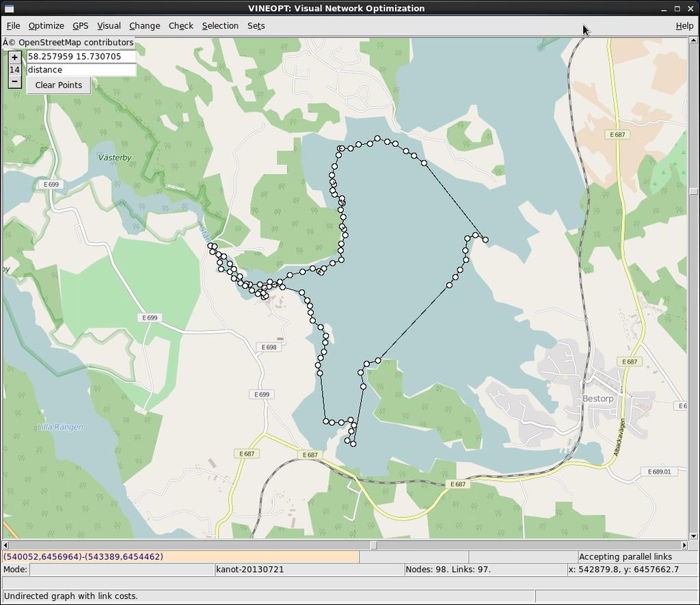Click the Albackavägen street label
Image resolution: width=700 pixels, height=605 pixels.
click(619, 438)
